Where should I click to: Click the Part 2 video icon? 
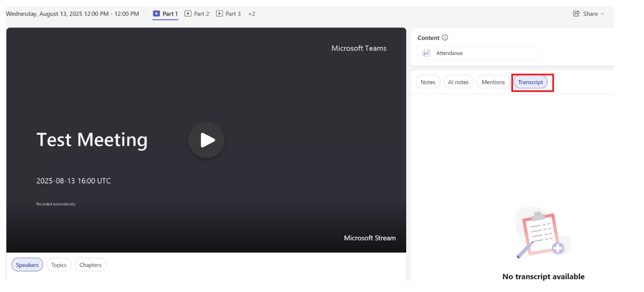(188, 14)
